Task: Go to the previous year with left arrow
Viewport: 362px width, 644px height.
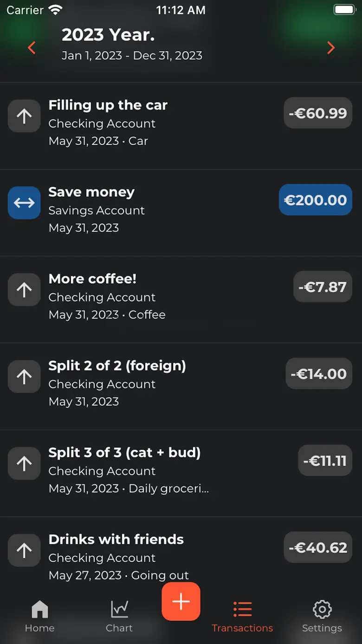Action: 32,47
